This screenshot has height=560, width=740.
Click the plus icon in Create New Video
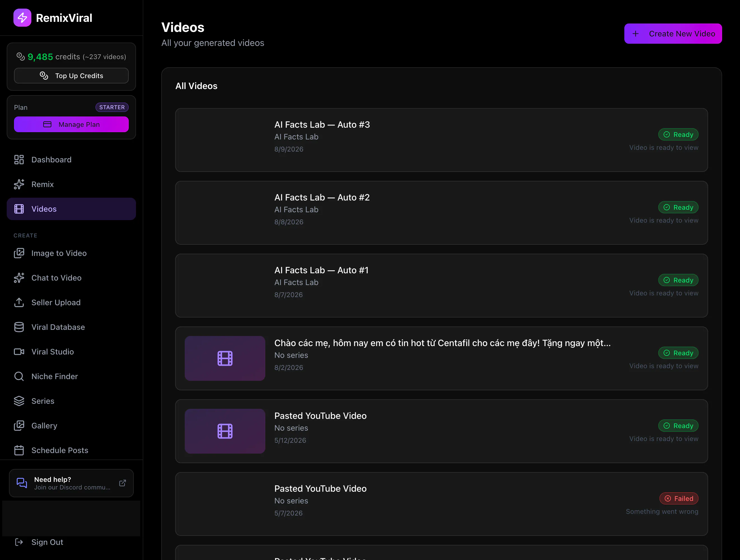[x=636, y=34]
